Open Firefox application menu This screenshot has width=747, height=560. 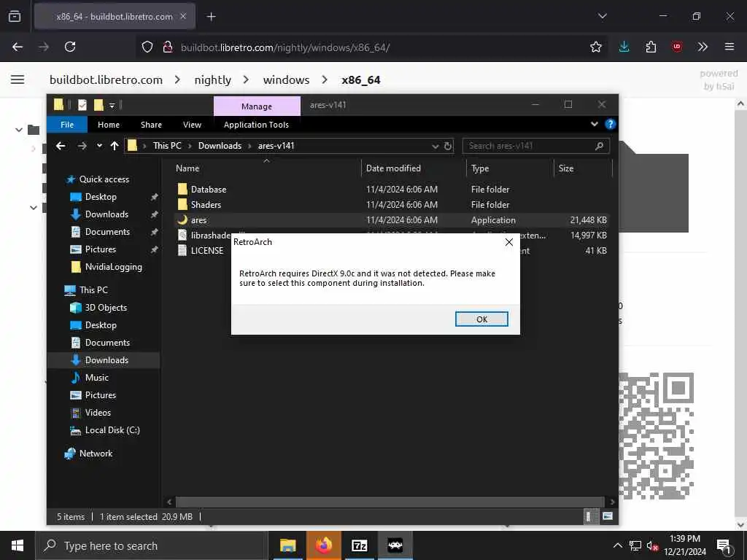[x=729, y=47]
